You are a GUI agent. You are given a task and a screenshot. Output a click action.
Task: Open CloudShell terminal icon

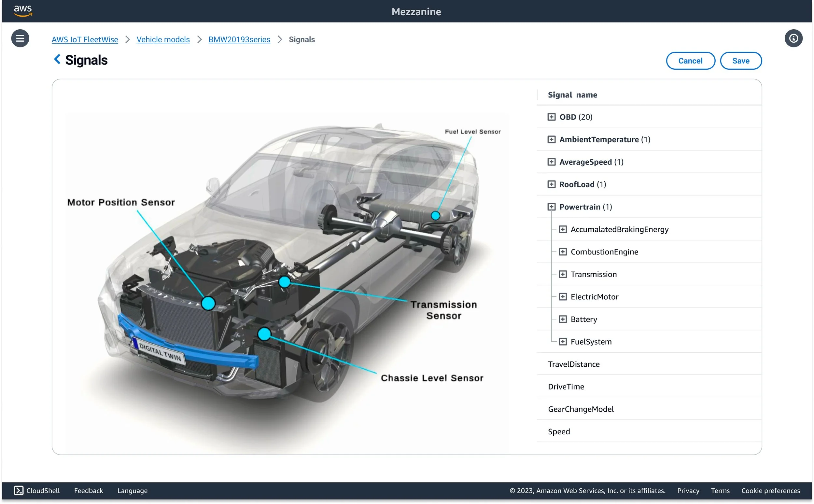19,490
